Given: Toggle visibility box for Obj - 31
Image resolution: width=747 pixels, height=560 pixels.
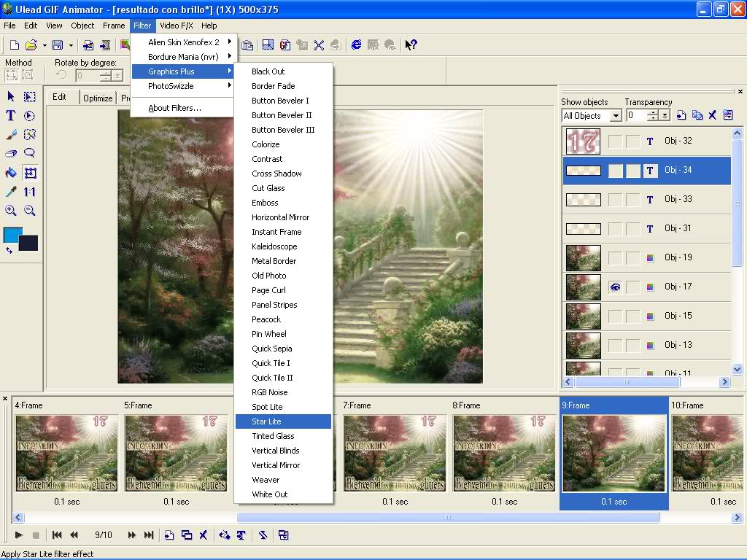Looking at the screenshot, I should 616,229.
